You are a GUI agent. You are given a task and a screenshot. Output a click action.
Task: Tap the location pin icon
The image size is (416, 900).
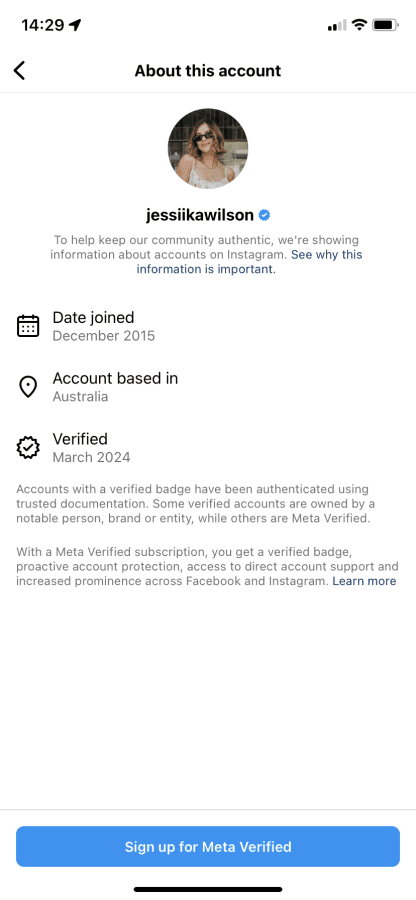pyautogui.click(x=28, y=387)
